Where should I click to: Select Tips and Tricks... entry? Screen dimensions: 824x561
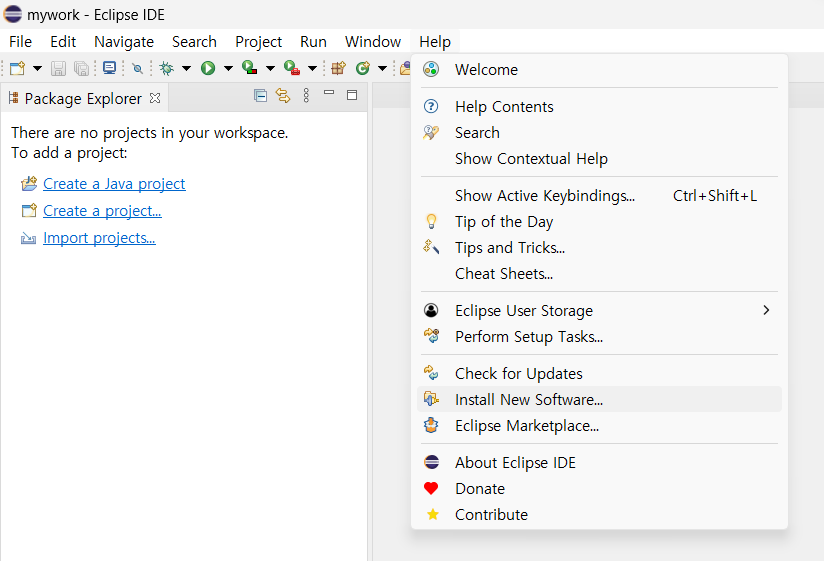coord(599,247)
